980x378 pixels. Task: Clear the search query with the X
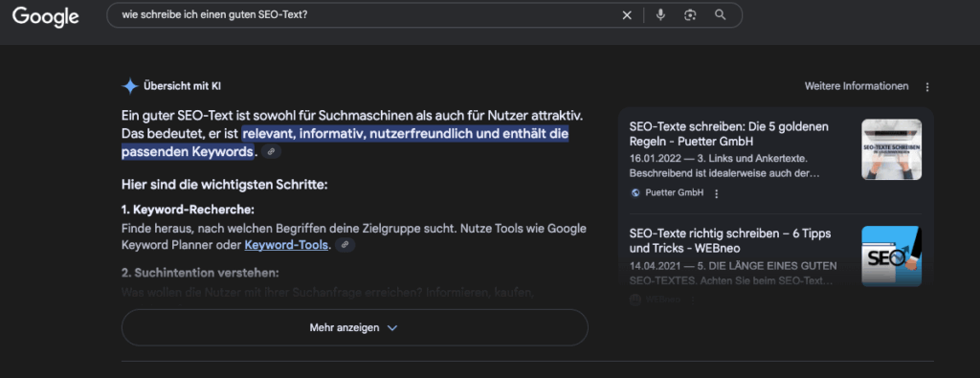coord(627,15)
